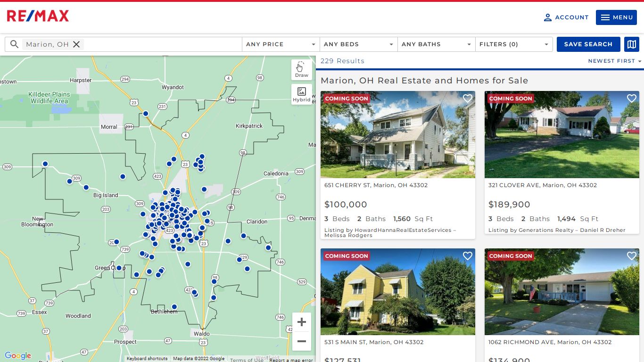Click Listing by HowardHannaRealEstateServices text
Viewport: 644px width, 362px height.
pyautogui.click(x=390, y=232)
